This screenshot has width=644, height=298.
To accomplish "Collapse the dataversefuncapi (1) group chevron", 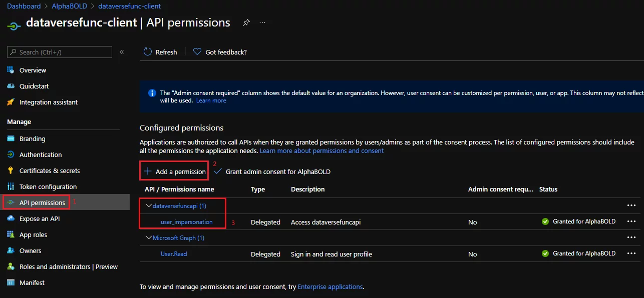I will [x=148, y=205].
